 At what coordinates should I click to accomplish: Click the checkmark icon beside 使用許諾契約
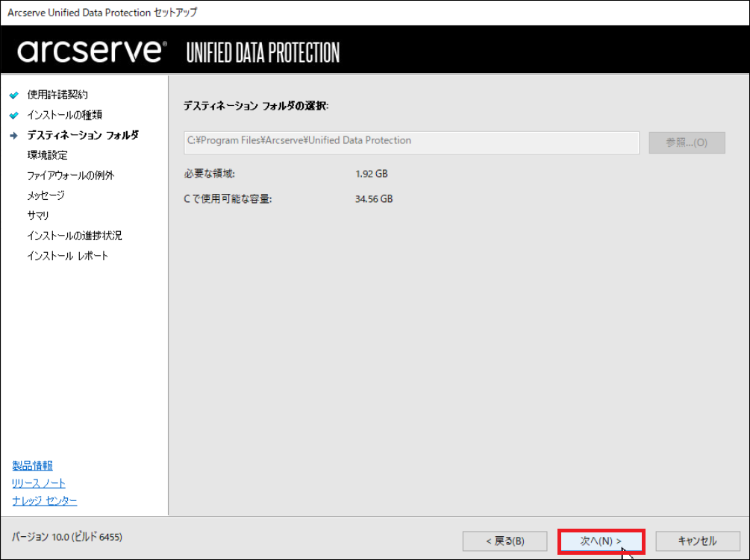(x=14, y=95)
